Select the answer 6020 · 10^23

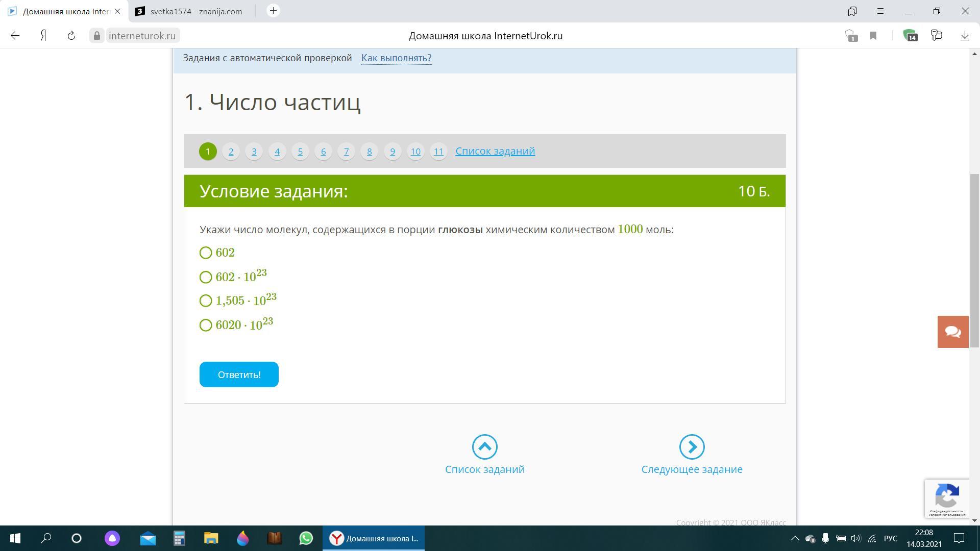tap(206, 325)
